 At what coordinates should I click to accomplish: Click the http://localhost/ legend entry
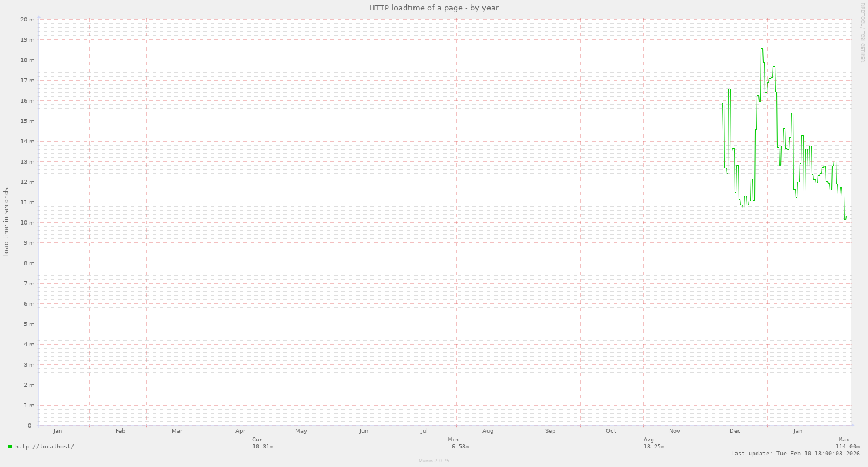pos(43,446)
